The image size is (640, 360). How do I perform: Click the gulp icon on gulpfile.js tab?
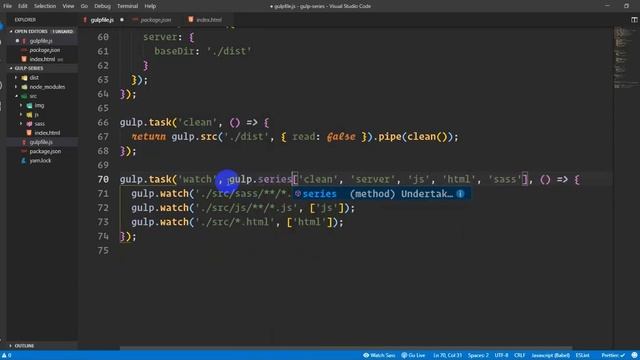click(x=85, y=20)
